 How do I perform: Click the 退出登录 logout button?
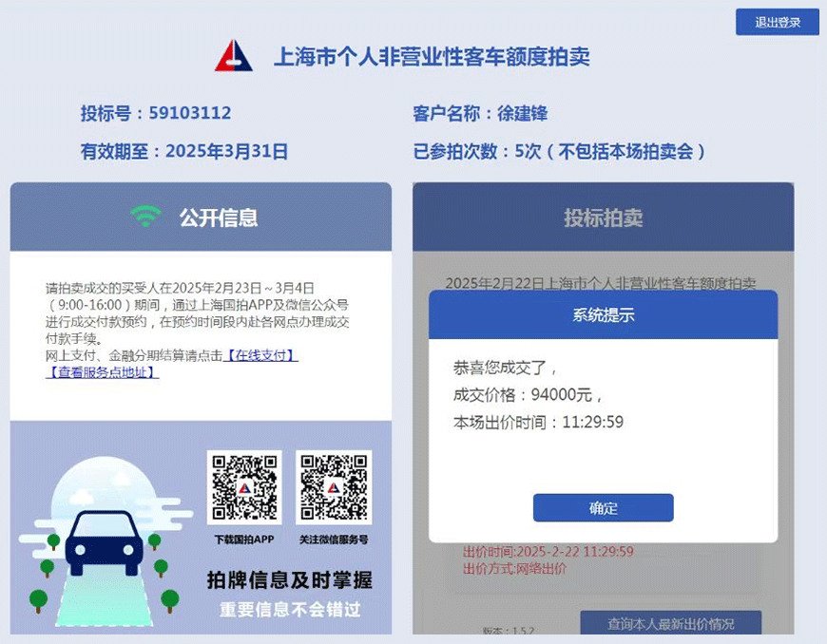click(x=778, y=22)
